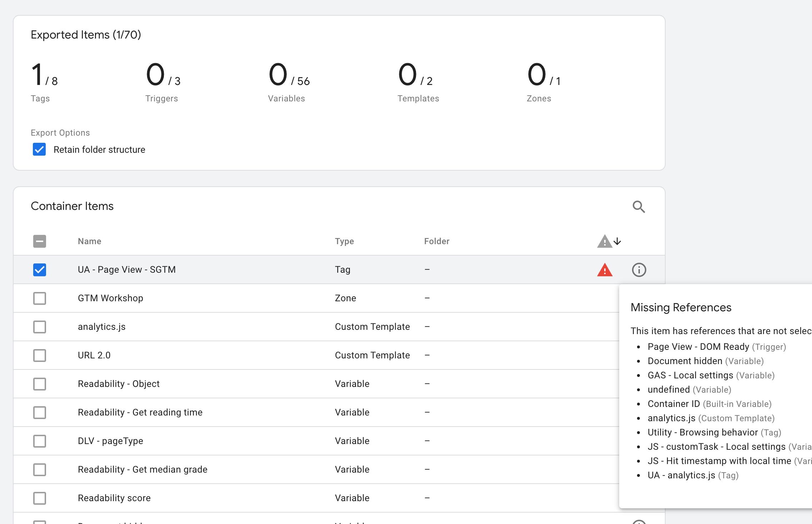Click the Triggers count 0 / 3
The image size is (812, 524).
163,75
